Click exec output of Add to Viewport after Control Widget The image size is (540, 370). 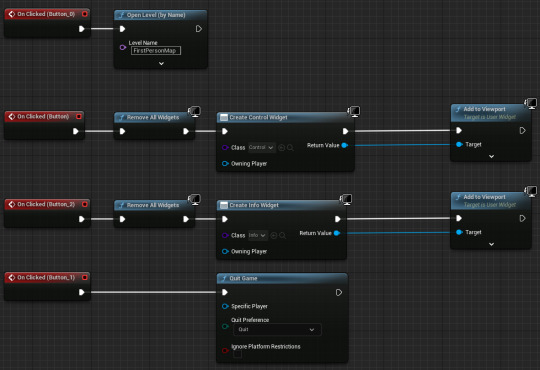[522, 131]
